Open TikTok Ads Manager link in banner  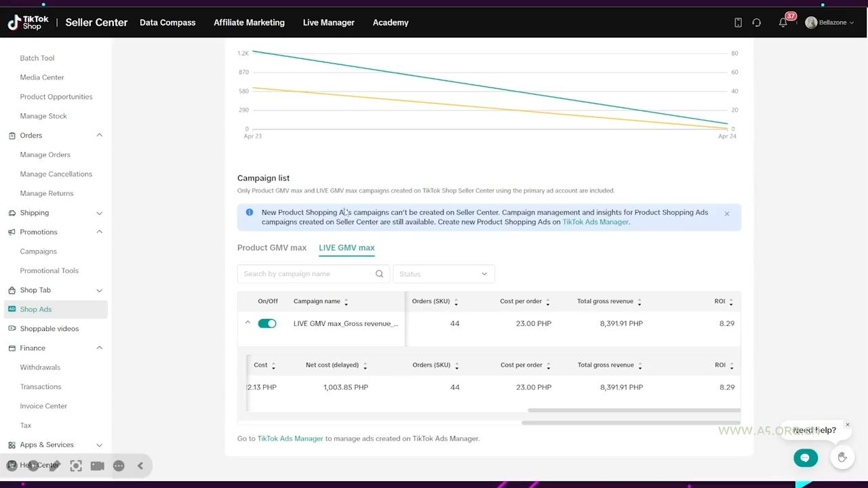coord(595,222)
